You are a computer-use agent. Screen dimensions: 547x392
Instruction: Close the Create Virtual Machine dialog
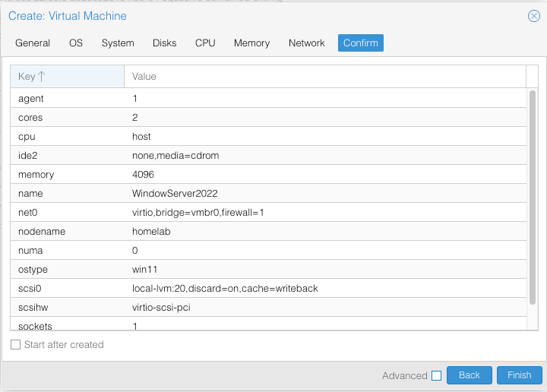534,16
